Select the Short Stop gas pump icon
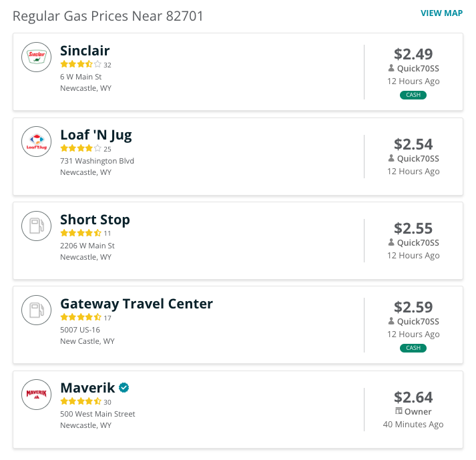Viewport: 476px width, 460px height. point(37,226)
